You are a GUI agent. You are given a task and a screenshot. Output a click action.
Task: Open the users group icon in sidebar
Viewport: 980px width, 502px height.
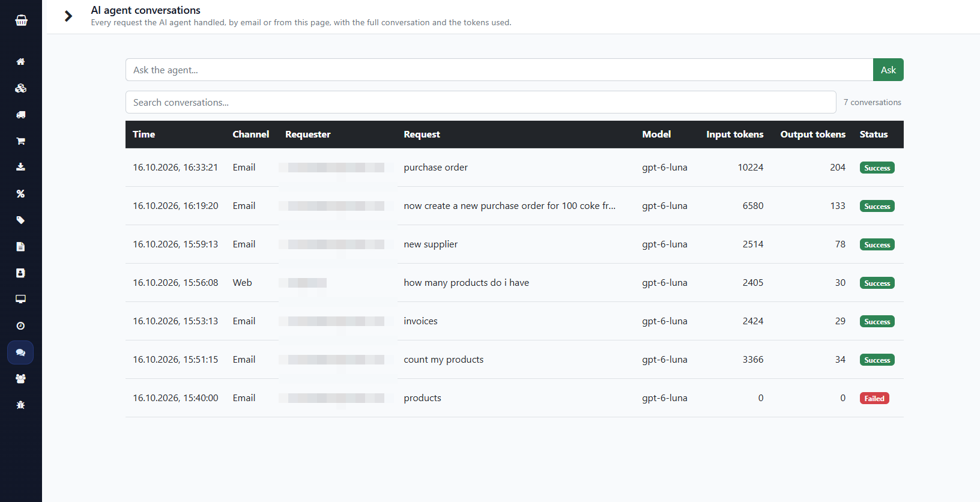pos(20,378)
